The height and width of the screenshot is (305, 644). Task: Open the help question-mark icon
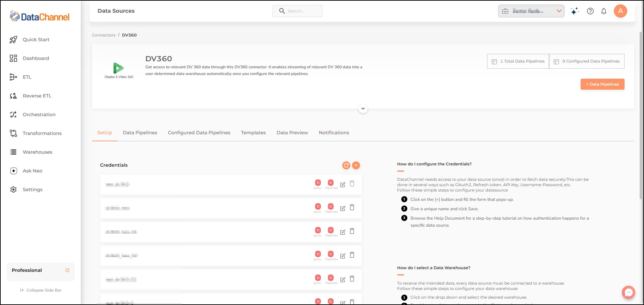pyautogui.click(x=590, y=11)
